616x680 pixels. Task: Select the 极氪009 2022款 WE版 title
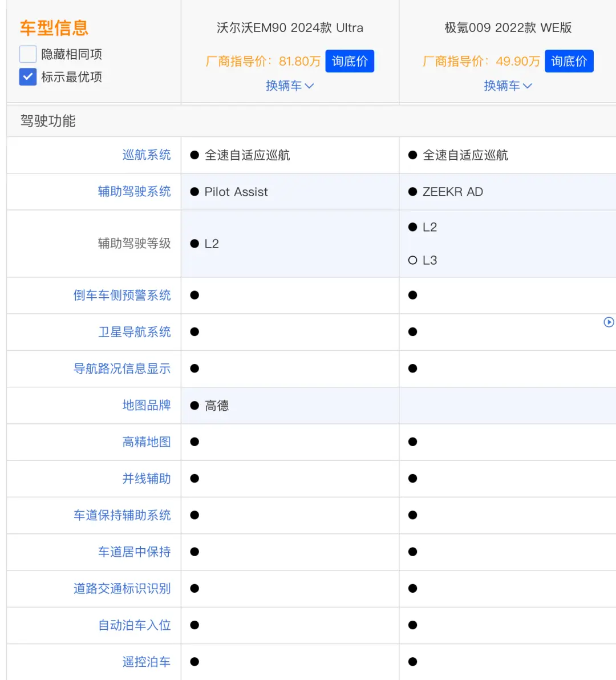[x=508, y=28]
